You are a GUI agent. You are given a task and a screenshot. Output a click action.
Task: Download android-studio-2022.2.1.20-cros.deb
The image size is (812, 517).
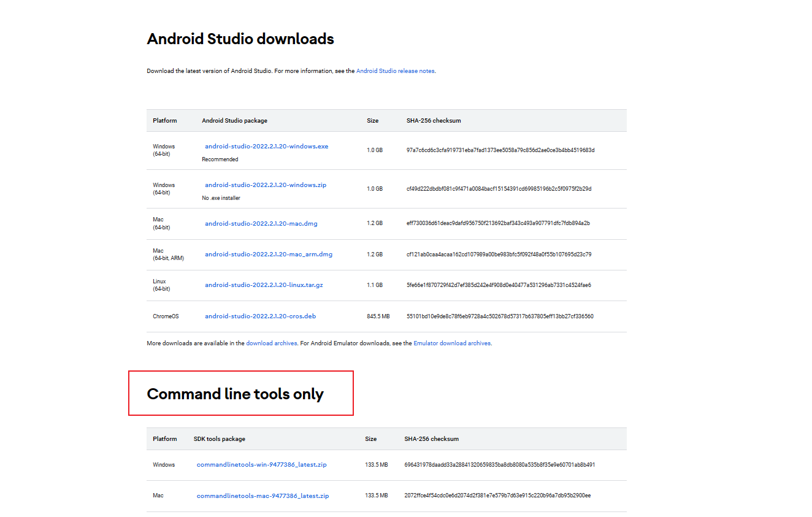260,316
